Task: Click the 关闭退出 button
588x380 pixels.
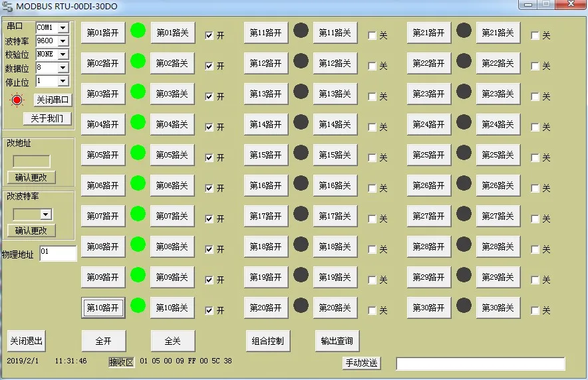Action: (26, 341)
